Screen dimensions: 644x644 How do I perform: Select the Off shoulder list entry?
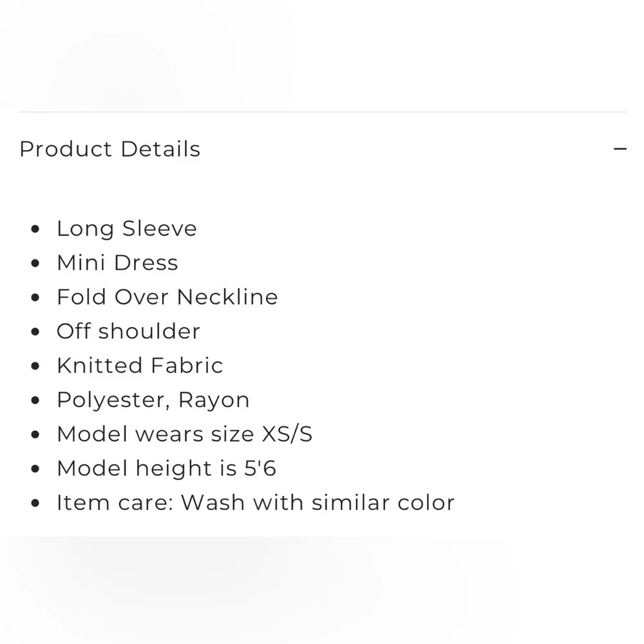pos(129,331)
